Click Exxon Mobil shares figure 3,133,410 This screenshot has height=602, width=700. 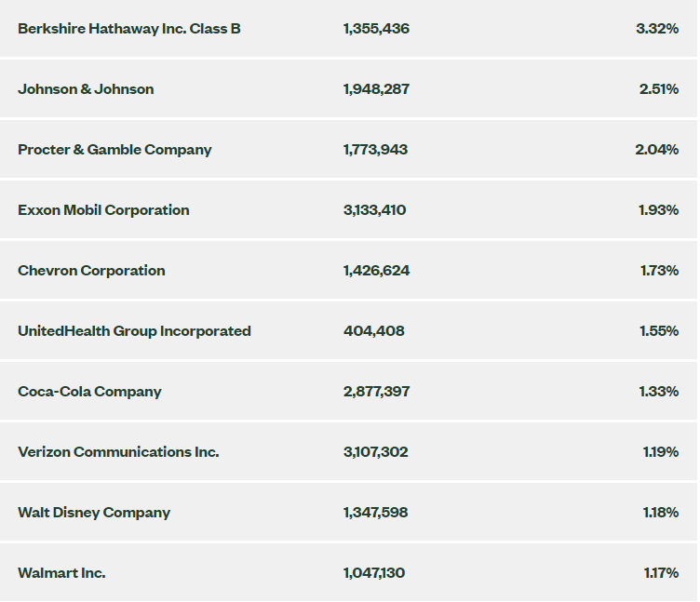[x=374, y=210]
